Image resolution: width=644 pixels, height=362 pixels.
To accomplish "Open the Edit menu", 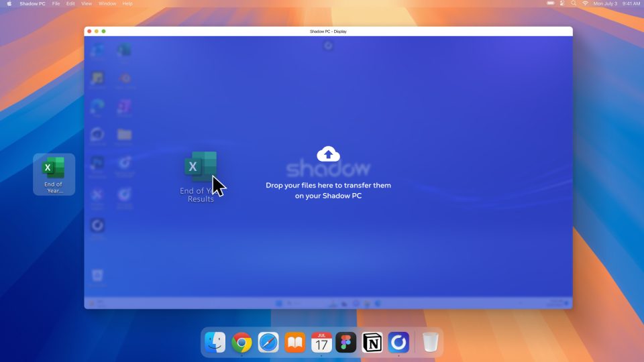I will point(70,3).
